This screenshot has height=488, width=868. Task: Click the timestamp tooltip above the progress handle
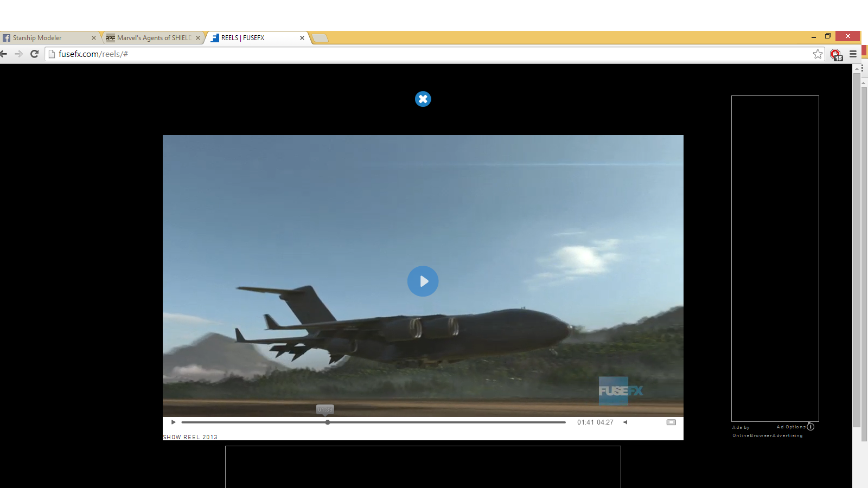click(x=325, y=409)
